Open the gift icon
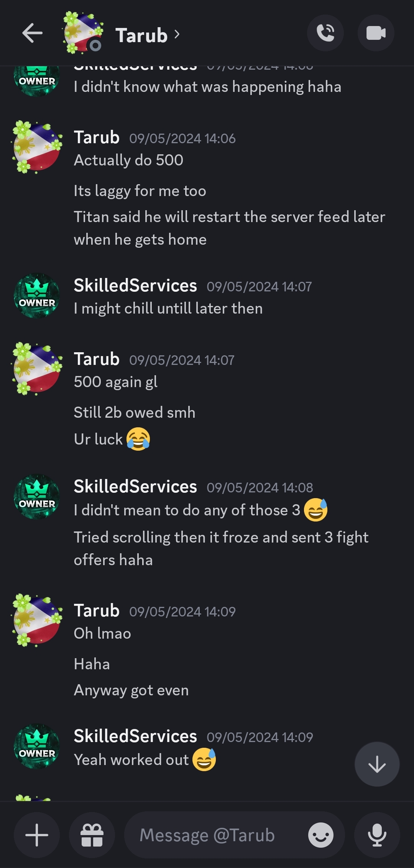The width and height of the screenshot is (414, 868). coord(92,835)
